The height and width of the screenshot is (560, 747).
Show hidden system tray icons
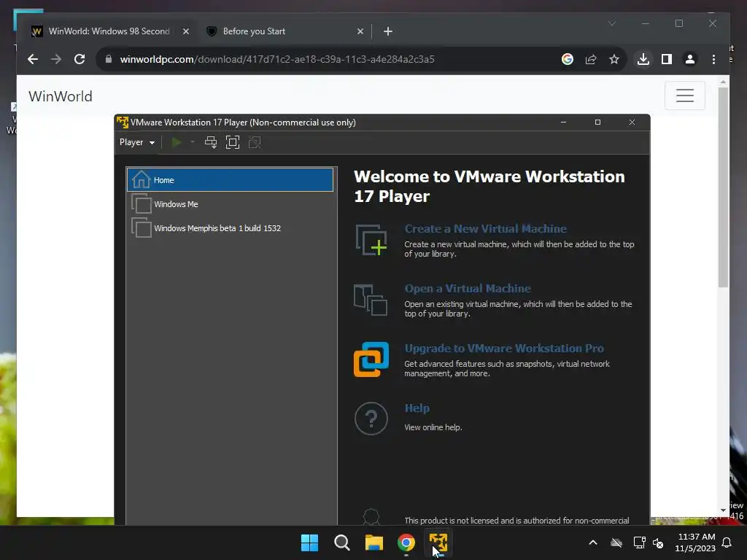(x=593, y=542)
